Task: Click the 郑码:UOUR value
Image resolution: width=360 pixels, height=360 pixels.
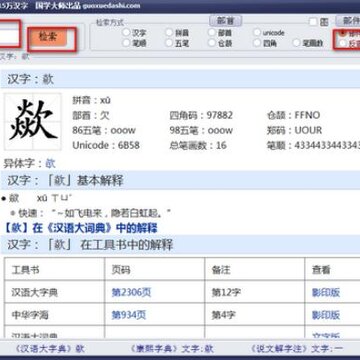Action: click(x=294, y=130)
